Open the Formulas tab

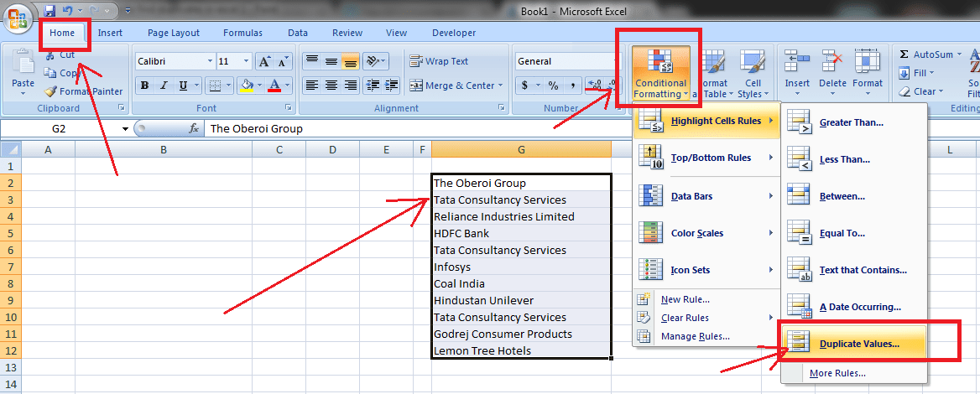click(242, 33)
